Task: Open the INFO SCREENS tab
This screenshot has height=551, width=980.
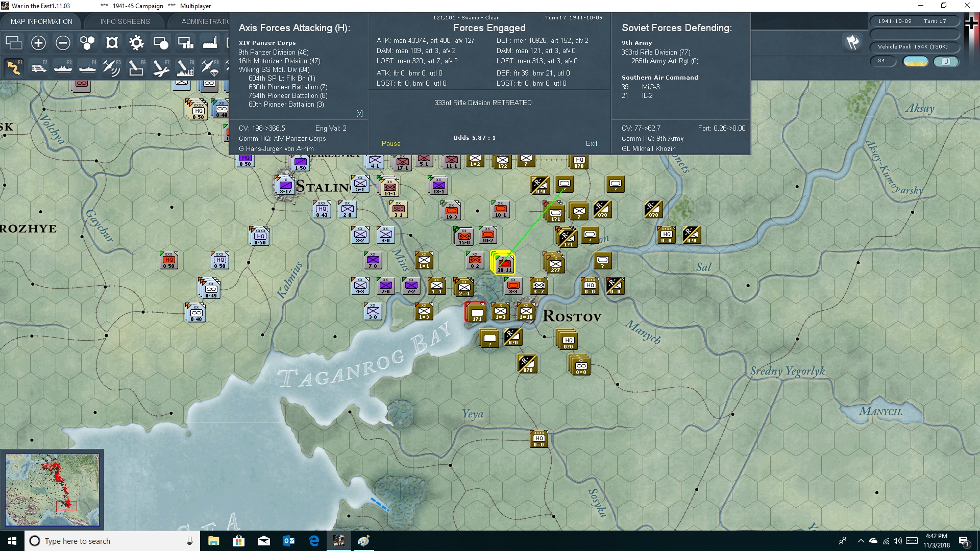Action: pos(125,21)
